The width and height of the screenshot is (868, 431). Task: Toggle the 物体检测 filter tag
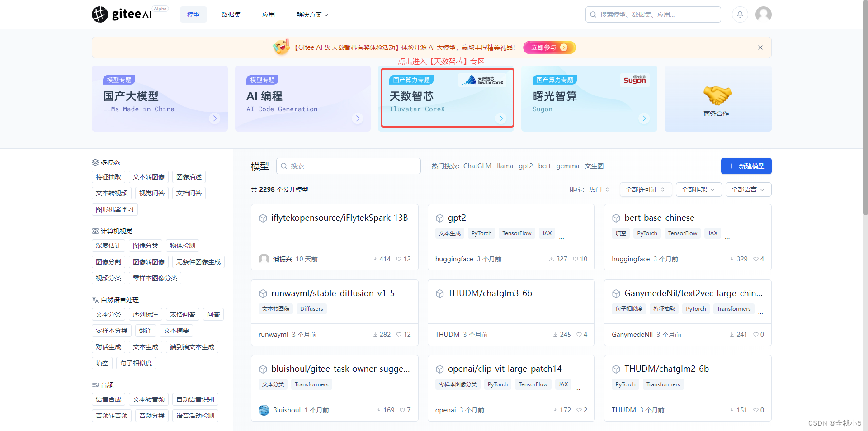coord(183,246)
